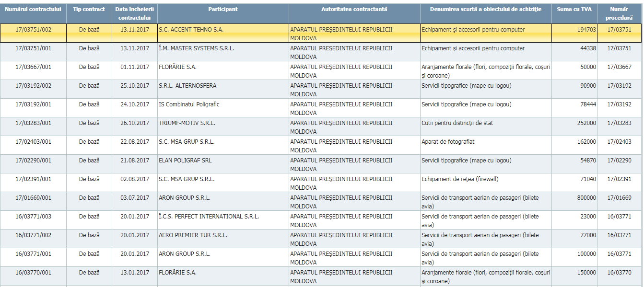
Task: Click participant Î.C.S. PERFECT INTERNATIONAL S.R.L.
Action: 209,217
